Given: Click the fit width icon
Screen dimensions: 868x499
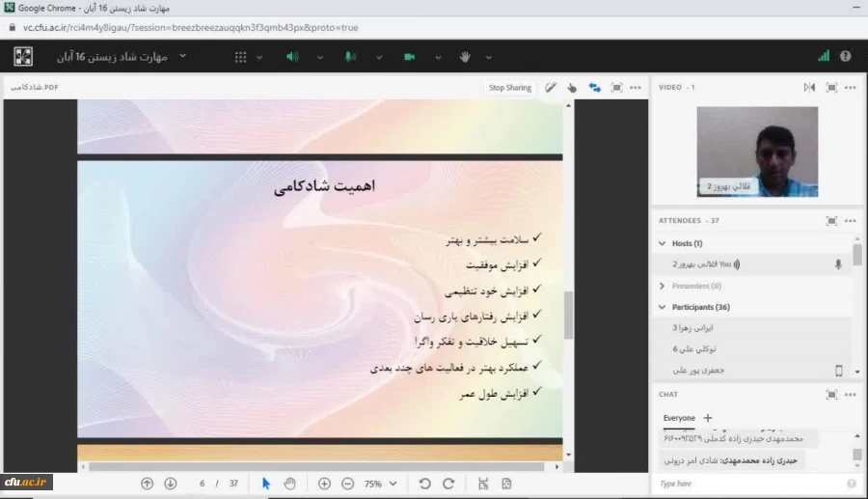Looking at the screenshot, I should point(483,484).
